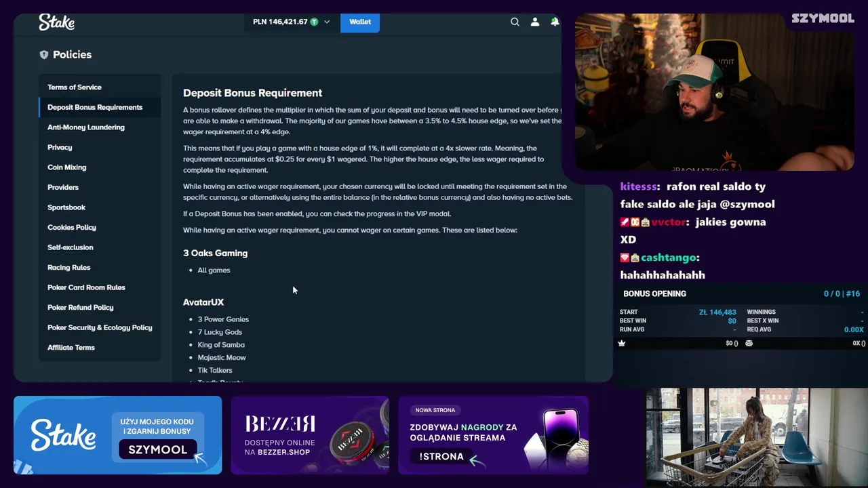Click the 0 / 0 | #16 counter
Viewport: 868px width, 488px height.
point(842,294)
